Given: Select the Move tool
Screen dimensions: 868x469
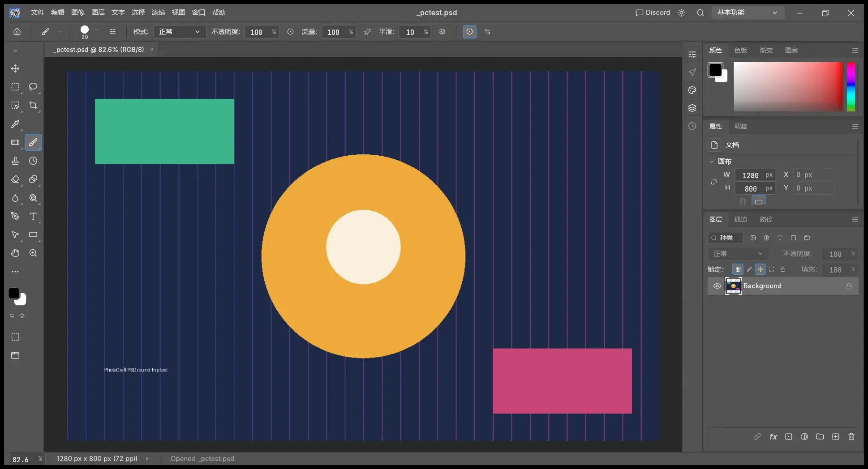Looking at the screenshot, I should pyautogui.click(x=15, y=68).
